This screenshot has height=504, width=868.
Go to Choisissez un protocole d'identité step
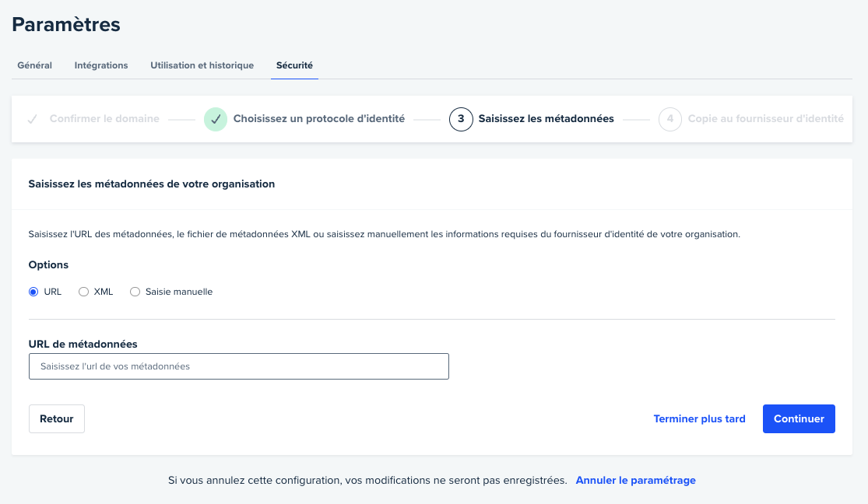[x=319, y=118]
